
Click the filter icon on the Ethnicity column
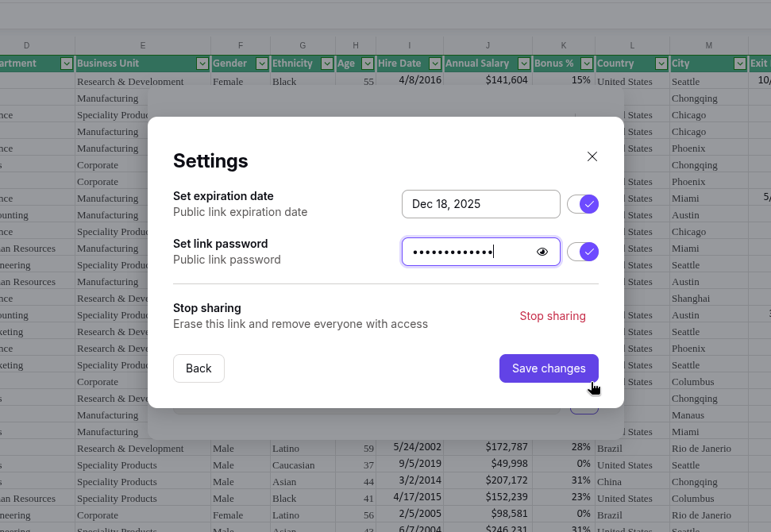click(326, 64)
